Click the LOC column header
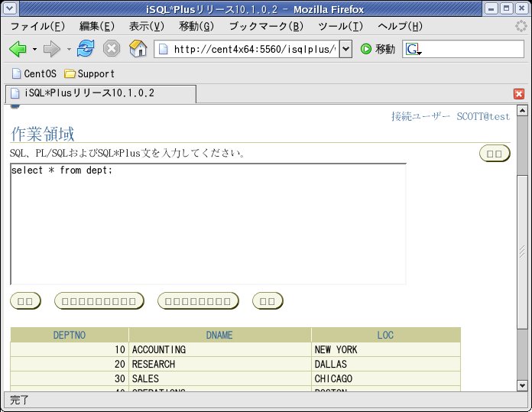The width and height of the screenshot is (532, 412). coord(386,335)
